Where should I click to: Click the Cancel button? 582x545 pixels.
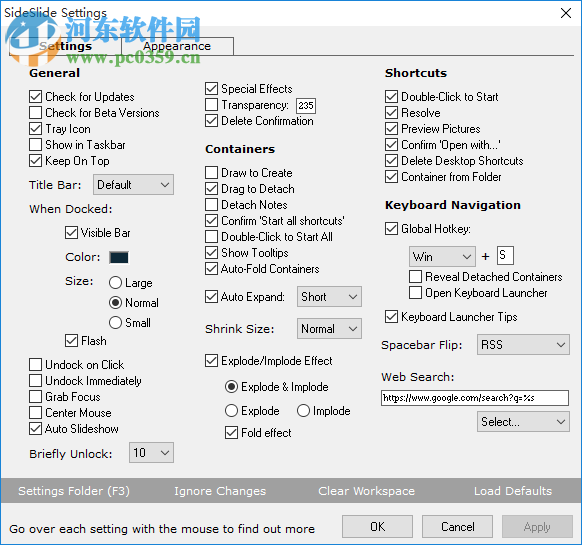457,526
